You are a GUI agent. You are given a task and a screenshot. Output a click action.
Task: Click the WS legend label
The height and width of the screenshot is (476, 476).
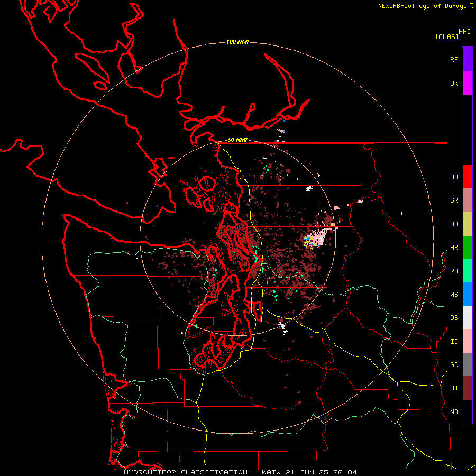click(x=454, y=295)
